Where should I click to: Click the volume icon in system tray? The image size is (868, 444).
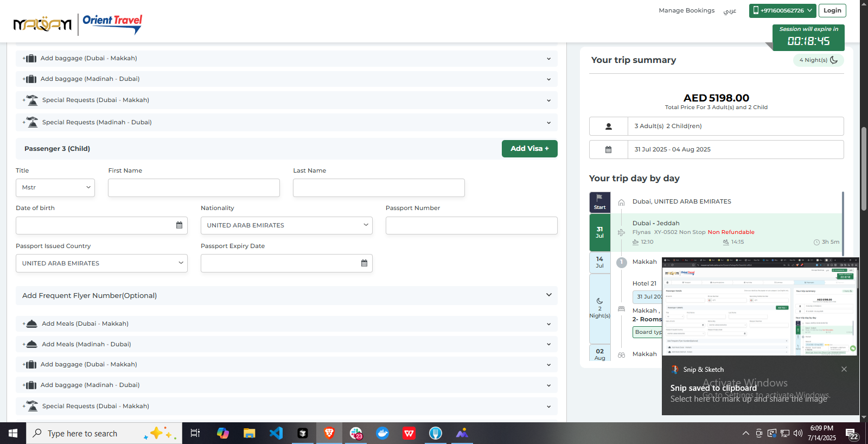(x=797, y=433)
